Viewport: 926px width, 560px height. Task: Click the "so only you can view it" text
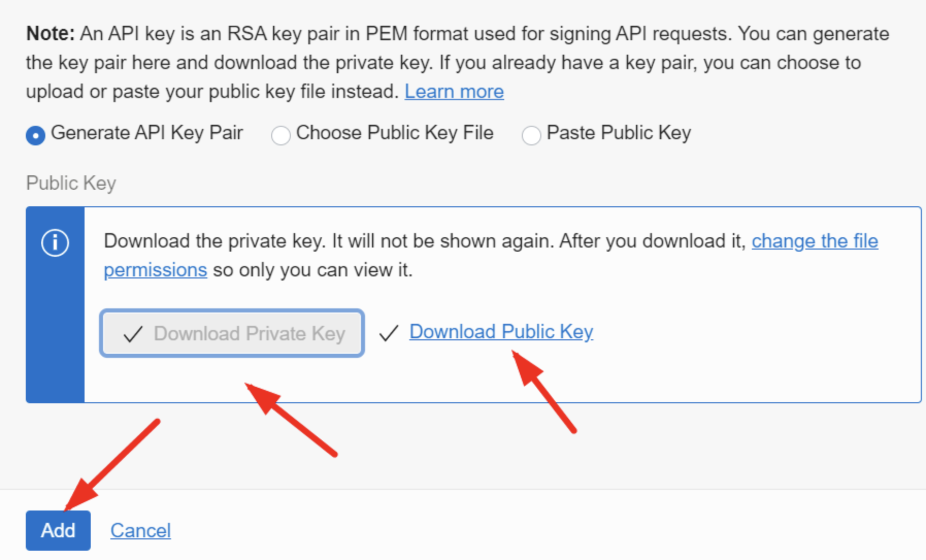pos(312,270)
